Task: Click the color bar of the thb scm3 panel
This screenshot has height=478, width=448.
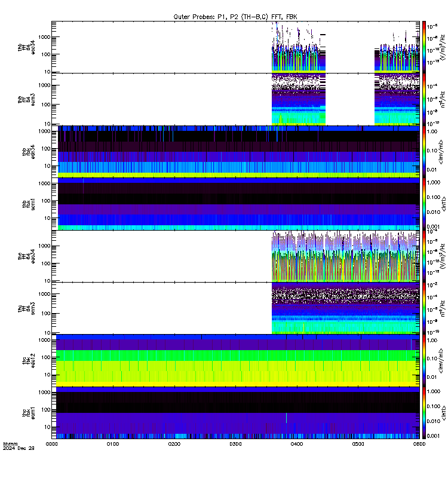Action: [424, 99]
